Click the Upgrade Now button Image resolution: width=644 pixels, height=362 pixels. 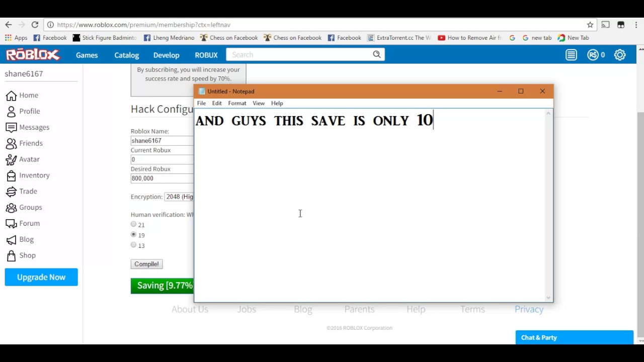point(41,277)
